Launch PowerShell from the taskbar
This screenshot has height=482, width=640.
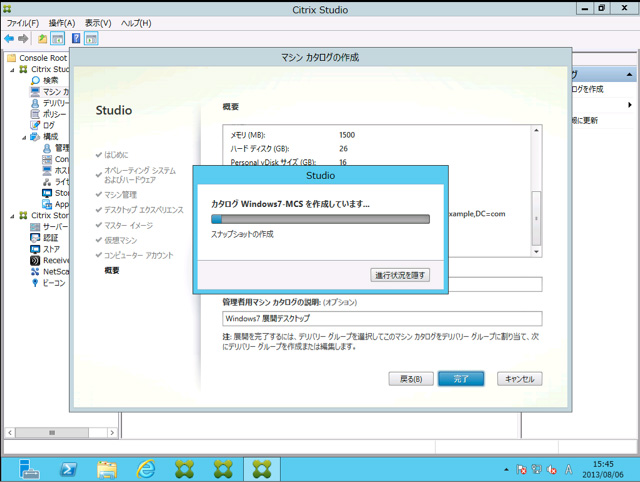[x=68, y=469]
